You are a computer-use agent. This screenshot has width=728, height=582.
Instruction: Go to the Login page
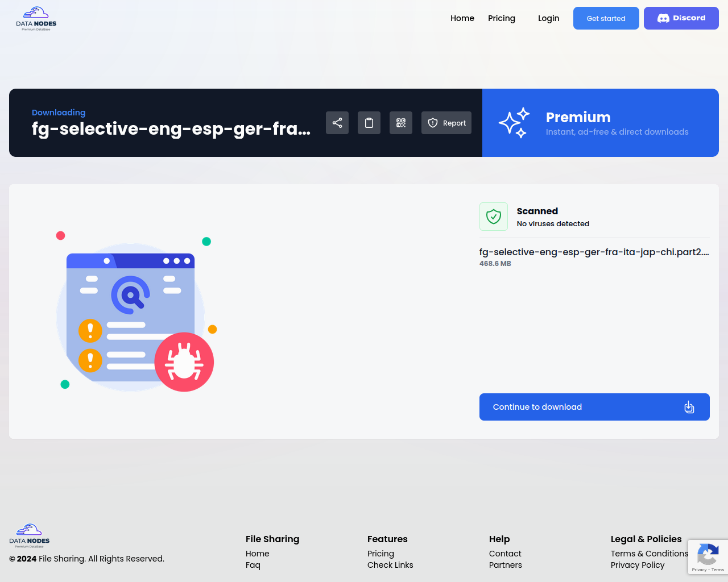click(549, 18)
